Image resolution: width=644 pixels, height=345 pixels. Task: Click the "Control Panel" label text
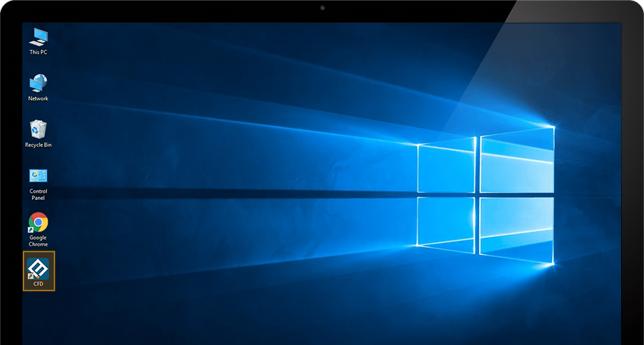[x=38, y=195]
